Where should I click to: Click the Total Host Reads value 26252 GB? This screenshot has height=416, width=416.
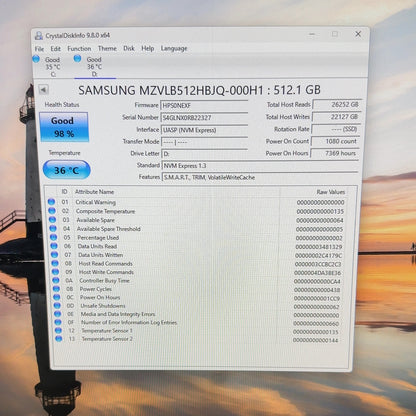(337, 105)
